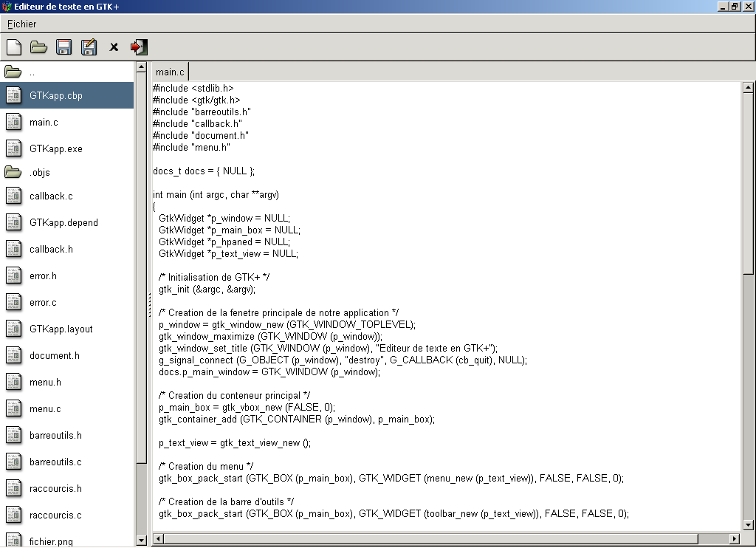
Task: Select GTKapp.cbp in file list
Action: [56, 96]
